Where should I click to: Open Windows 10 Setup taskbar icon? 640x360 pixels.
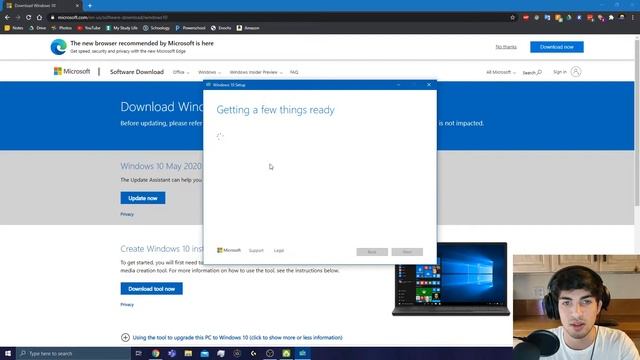coord(302,353)
